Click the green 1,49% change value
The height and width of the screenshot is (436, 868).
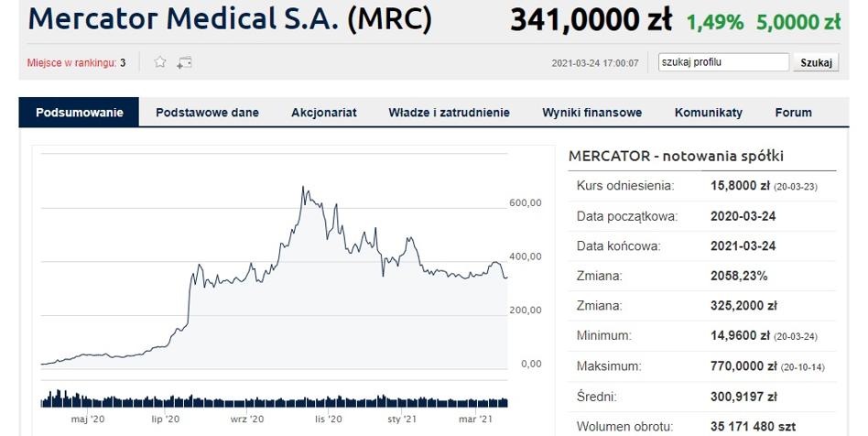[x=715, y=22]
